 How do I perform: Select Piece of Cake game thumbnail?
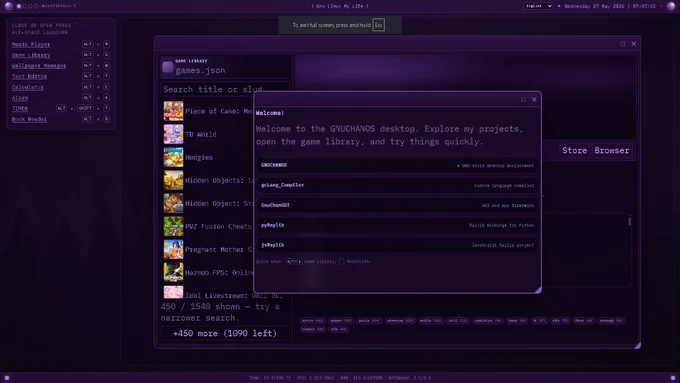pyautogui.click(x=173, y=111)
